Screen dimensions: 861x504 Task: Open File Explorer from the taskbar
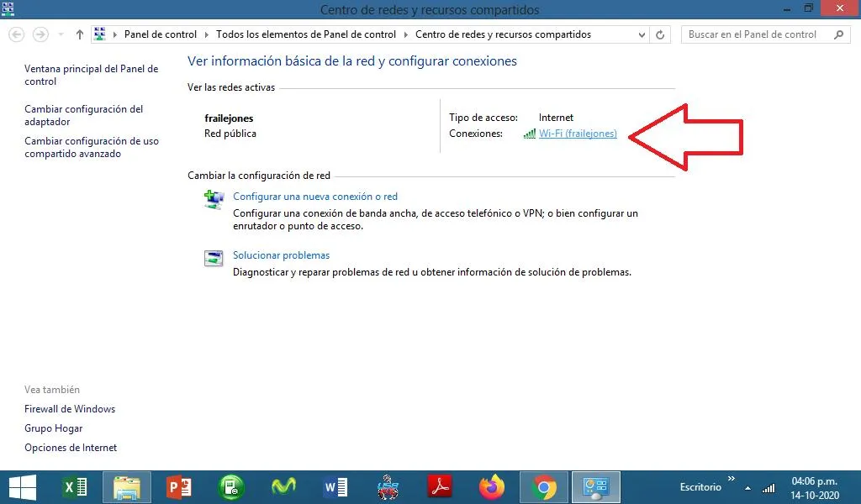(126, 487)
